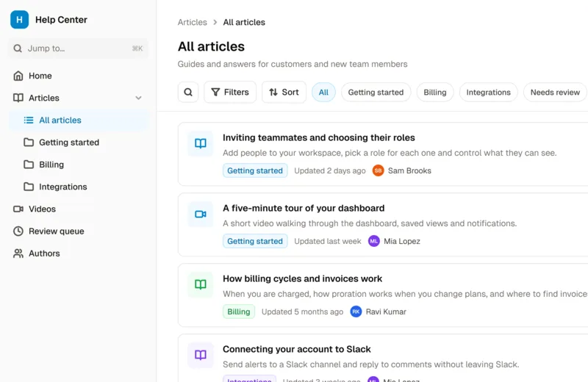Click the text Updated 5 months ago
Screen dimensions: 588x382
pos(302,311)
